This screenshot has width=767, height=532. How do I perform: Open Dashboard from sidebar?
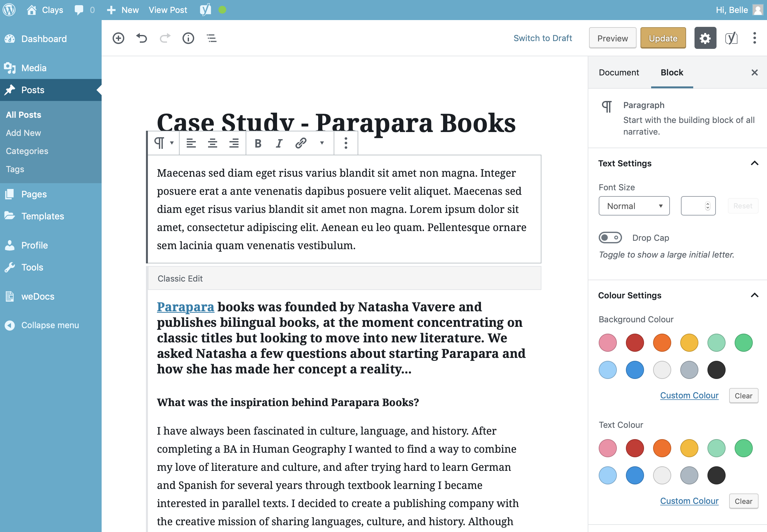tap(51, 39)
